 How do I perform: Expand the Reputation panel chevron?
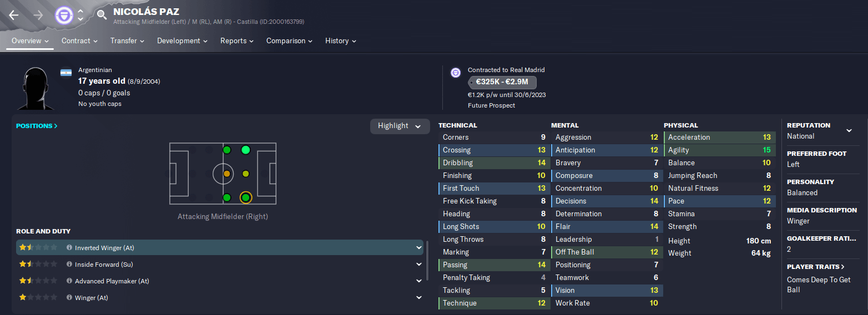pyautogui.click(x=849, y=131)
